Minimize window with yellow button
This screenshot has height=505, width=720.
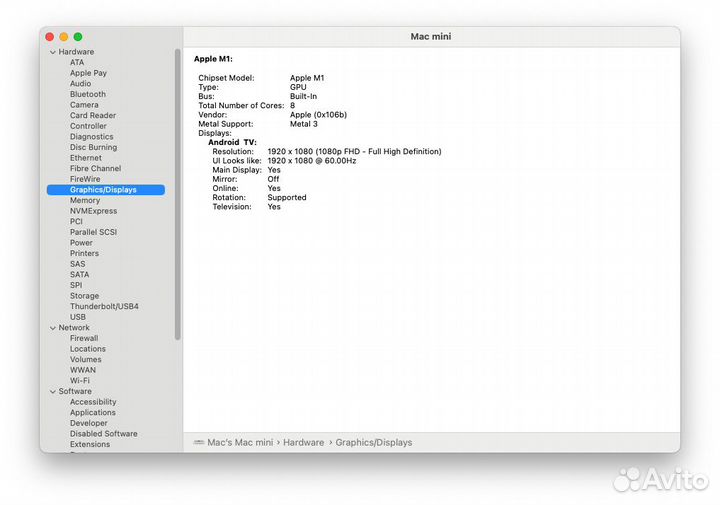tap(64, 37)
